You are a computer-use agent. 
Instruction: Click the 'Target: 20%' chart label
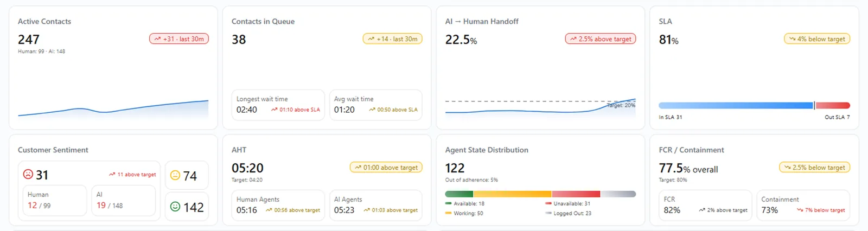(x=621, y=106)
